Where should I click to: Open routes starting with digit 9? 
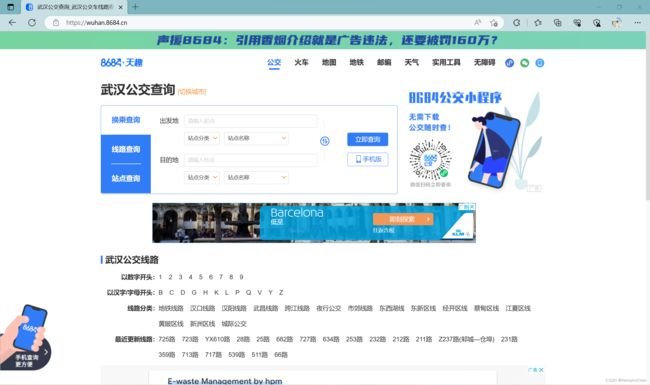[x=241, y=277]
